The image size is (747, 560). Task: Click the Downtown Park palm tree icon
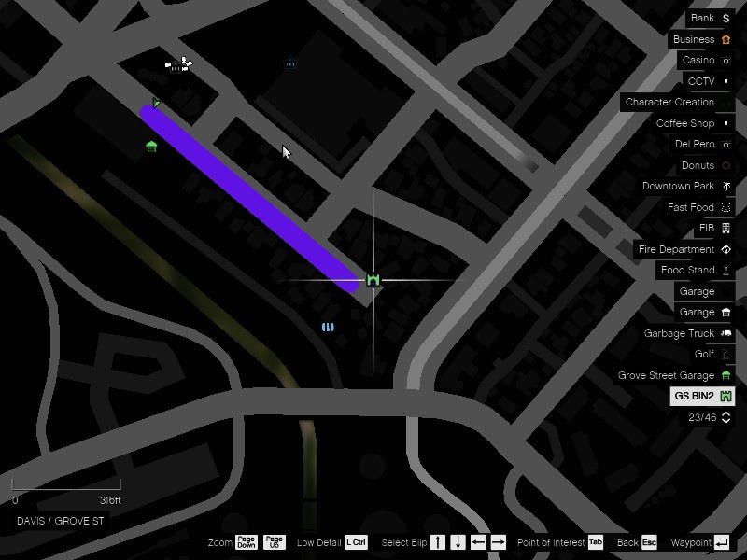pos(726,186)
